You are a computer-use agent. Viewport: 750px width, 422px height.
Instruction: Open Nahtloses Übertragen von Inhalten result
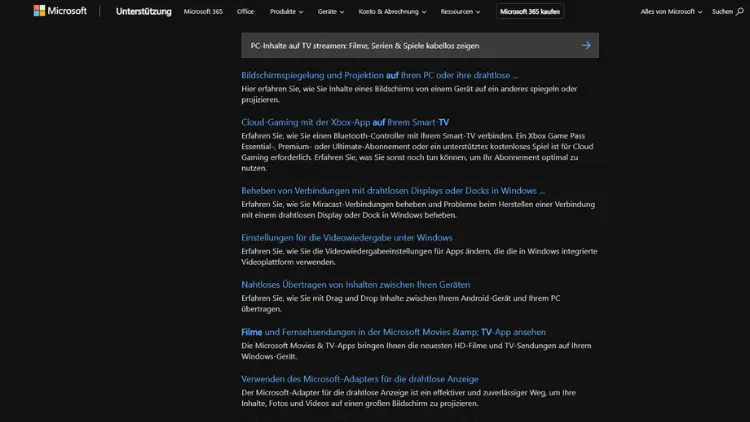[x=355, y=284]
